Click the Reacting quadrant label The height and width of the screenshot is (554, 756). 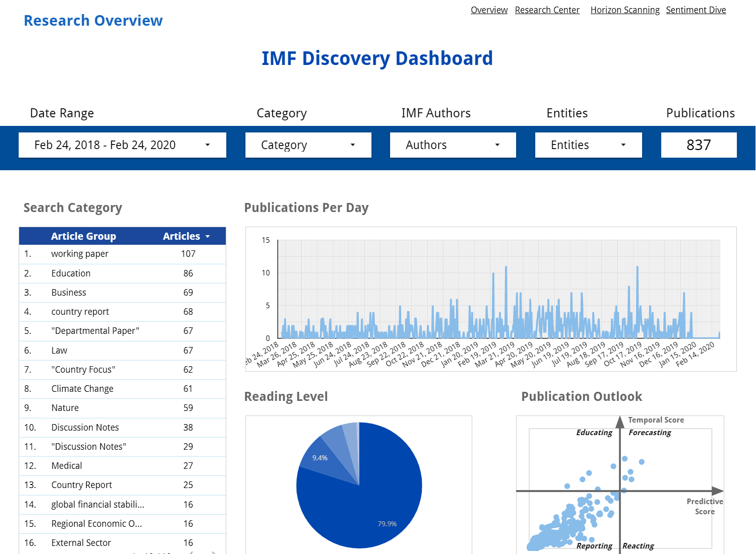click(x=638, y=546)
